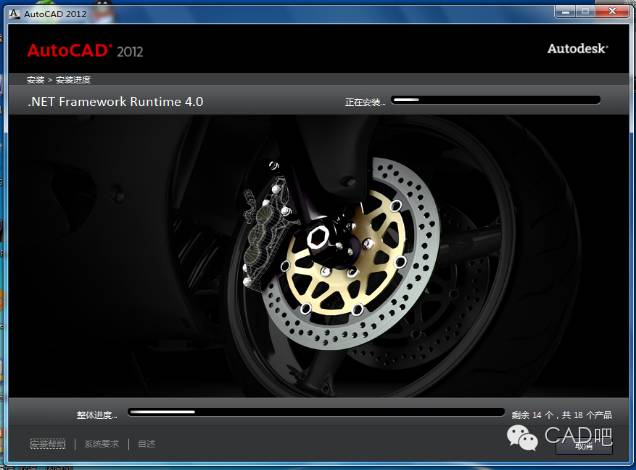Click the ".NET Framework Runtime 4.0" text
636x470 pixels.
[x=115, y=101]
